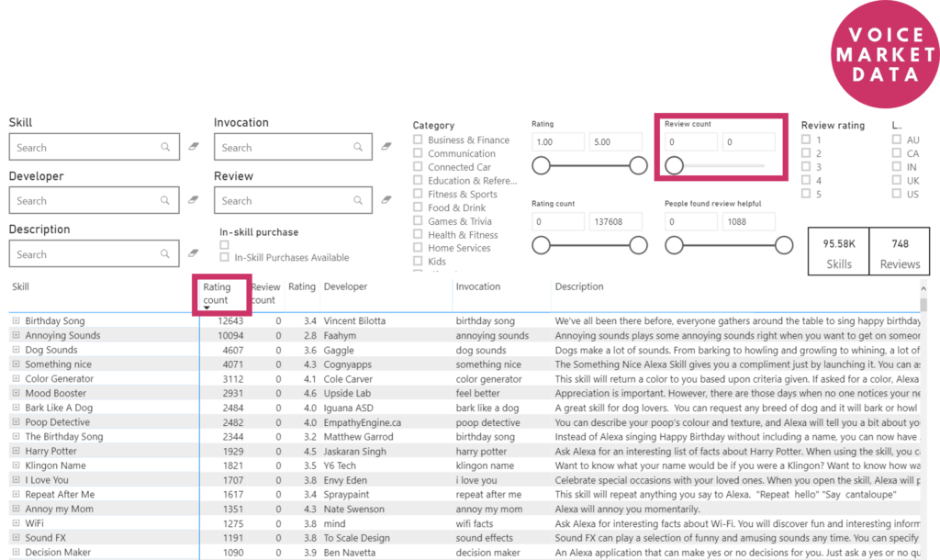Check the Kids category checkbox
This screenshot has width=940, height=560.
coord(418,261)
